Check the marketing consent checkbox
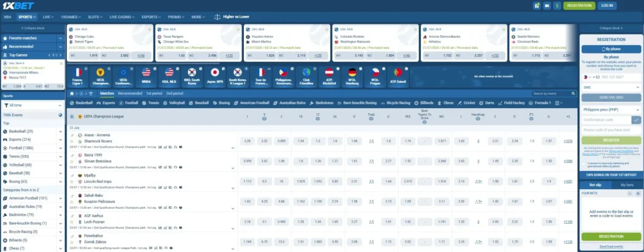The height and width of the screenshot is (252, 644). pos(584,164)
